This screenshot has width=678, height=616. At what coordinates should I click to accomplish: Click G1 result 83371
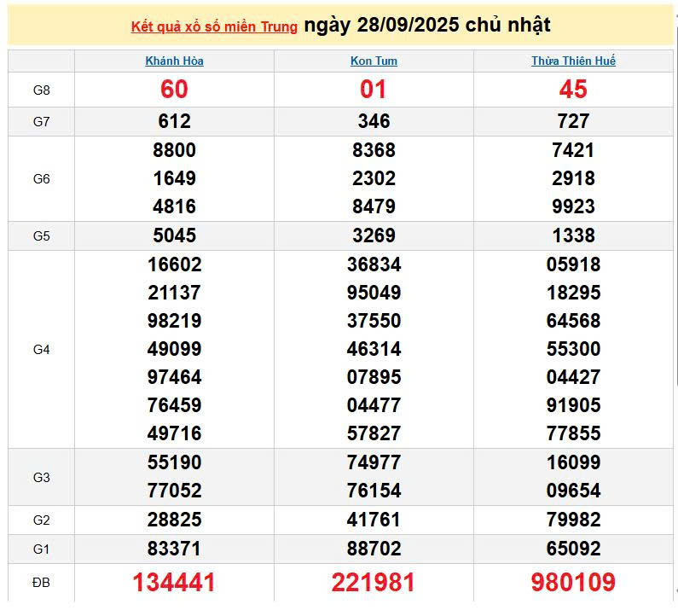(174, 549)
